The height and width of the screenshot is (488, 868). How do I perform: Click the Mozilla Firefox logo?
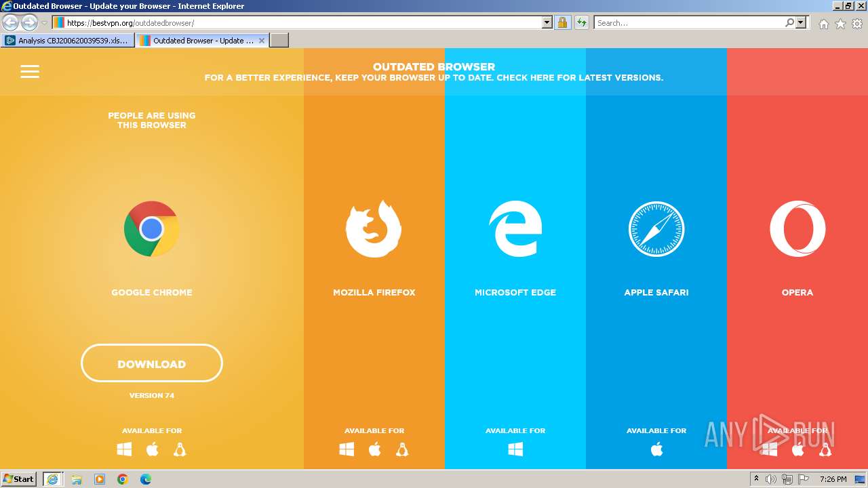click(x=374, y=229)
